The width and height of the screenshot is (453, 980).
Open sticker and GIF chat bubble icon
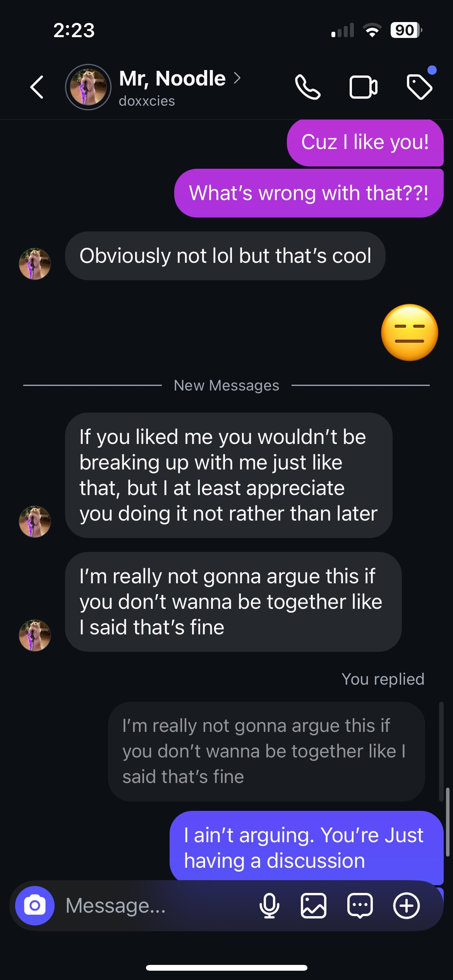tap(360, 906)
